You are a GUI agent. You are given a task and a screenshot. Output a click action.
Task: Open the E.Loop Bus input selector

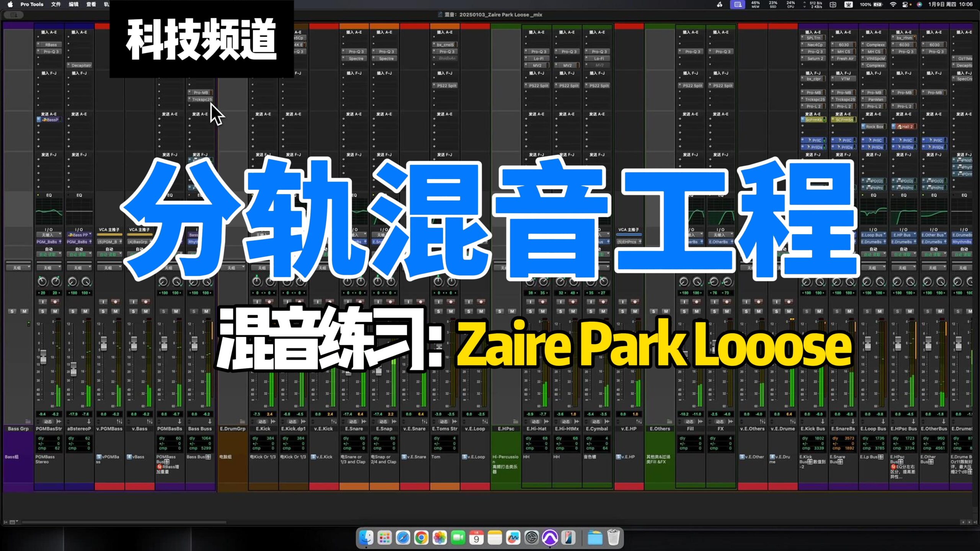coord(873,235)
